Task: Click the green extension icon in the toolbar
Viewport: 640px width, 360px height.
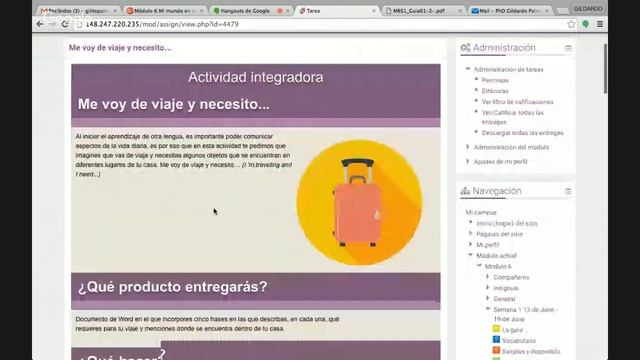Action: tap(586, 24)
